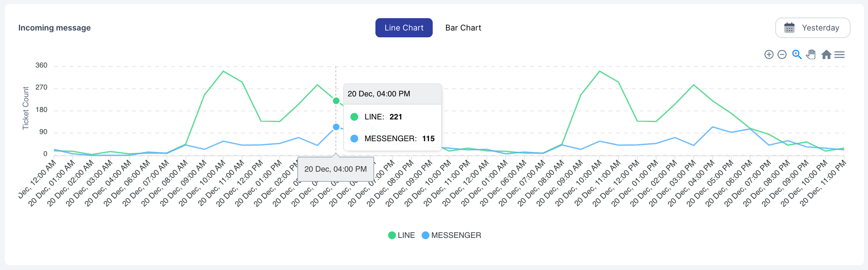Reset chart zoom with home icon
Image resolution: width=868 pixels, height=270 pixels.
[826, 55]
